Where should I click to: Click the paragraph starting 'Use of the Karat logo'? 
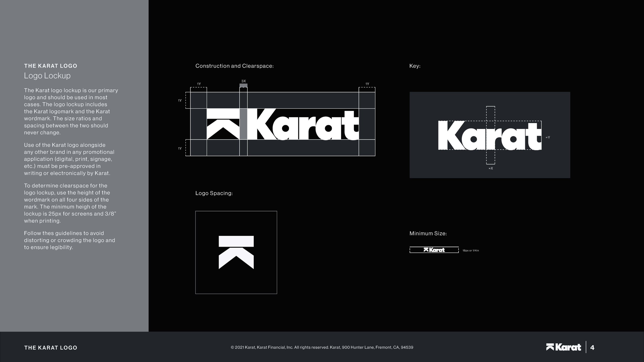69,159
